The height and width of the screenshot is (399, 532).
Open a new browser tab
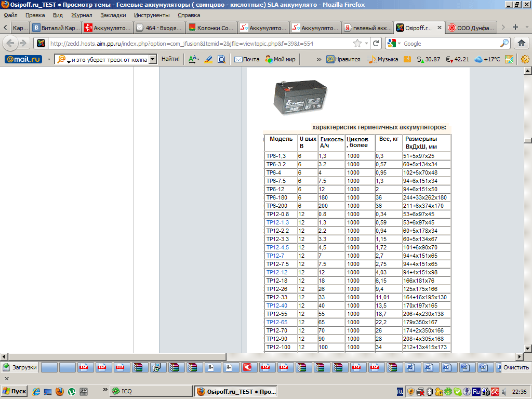515,27
